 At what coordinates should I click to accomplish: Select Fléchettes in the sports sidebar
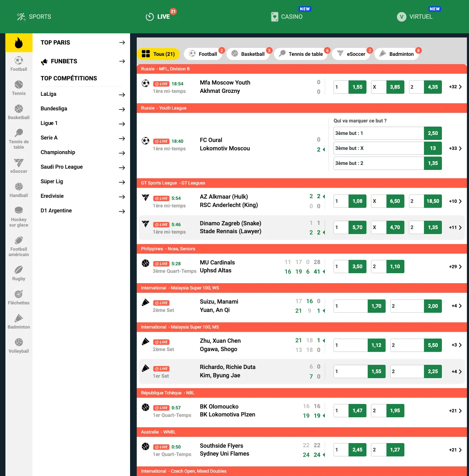pyautogui.click(x=19, y=297)
